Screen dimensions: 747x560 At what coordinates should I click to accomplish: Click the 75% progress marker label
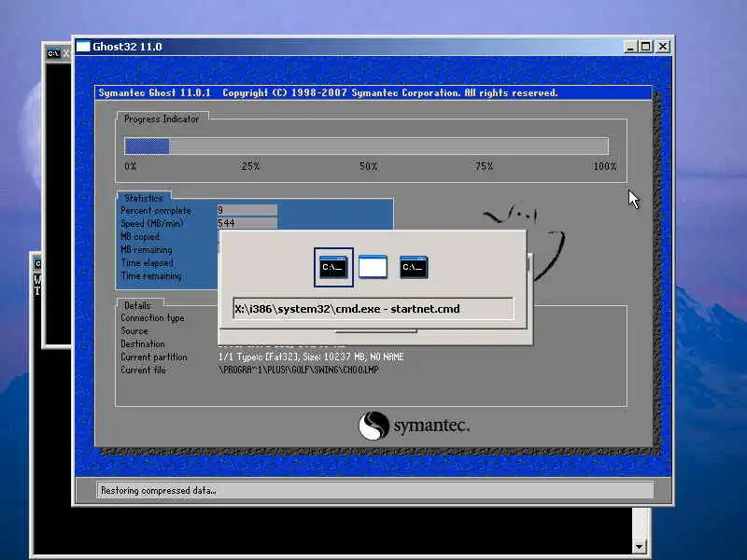[484, 166]
